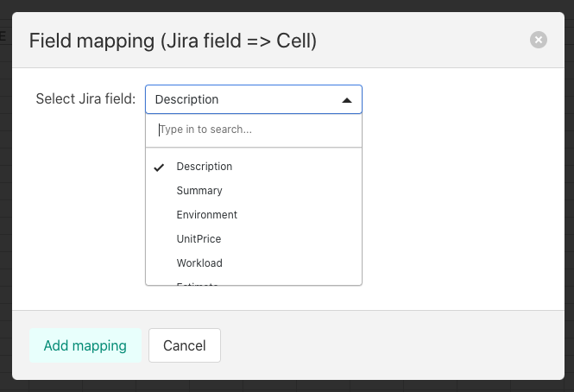Choose Summary from the field list
This screenshot has height=392, width=574.
pos(199,191)
